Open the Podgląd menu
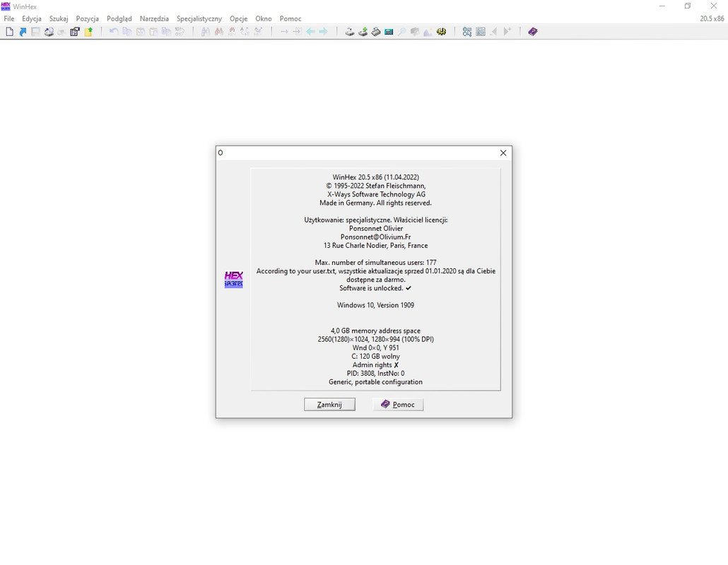Viewport: 728px width, 565px height. click(119, 18)
